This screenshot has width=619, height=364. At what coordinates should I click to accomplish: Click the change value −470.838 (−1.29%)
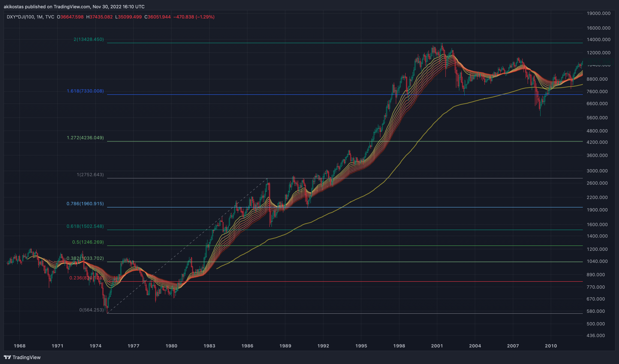[x=194, y=17]
